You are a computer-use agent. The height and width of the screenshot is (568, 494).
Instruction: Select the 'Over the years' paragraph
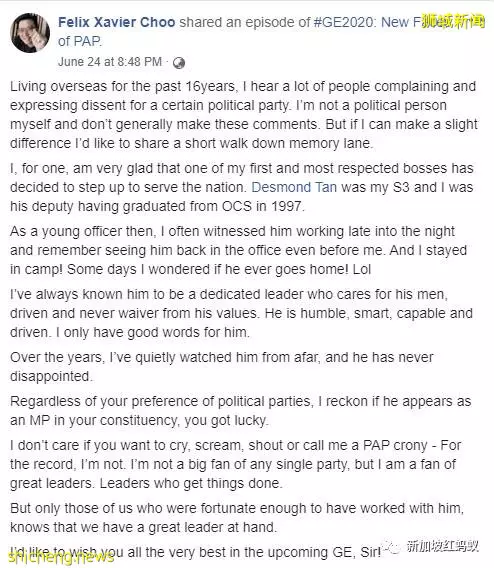coord(222,367)
